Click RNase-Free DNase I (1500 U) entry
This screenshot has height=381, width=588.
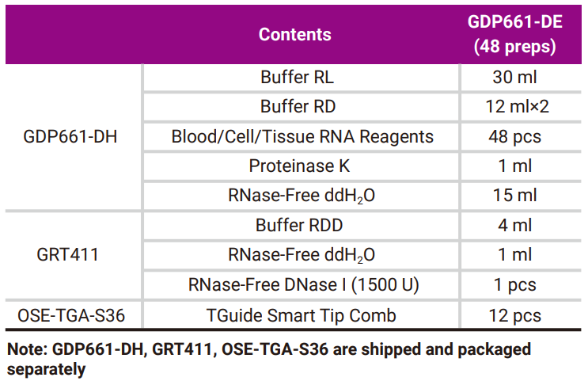(x=303, y=285)
